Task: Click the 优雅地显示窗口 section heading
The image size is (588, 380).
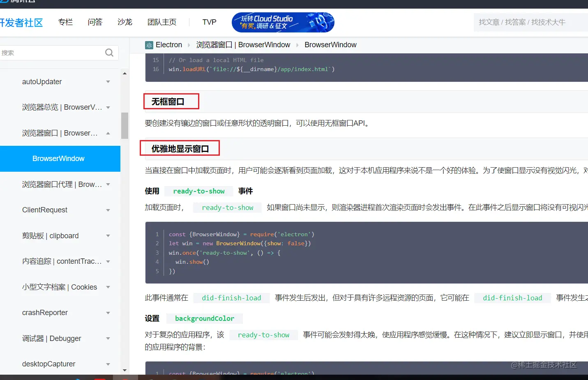Action: 180,149
